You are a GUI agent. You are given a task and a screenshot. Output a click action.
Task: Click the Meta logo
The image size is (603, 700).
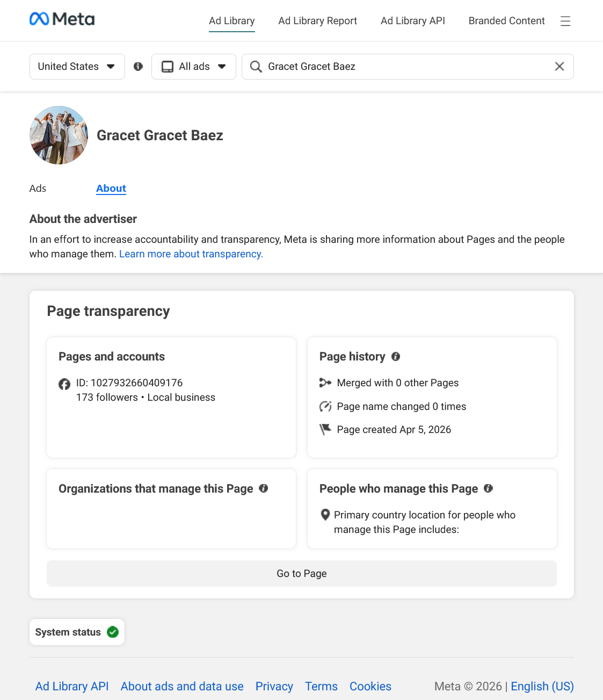click(62, 19)
